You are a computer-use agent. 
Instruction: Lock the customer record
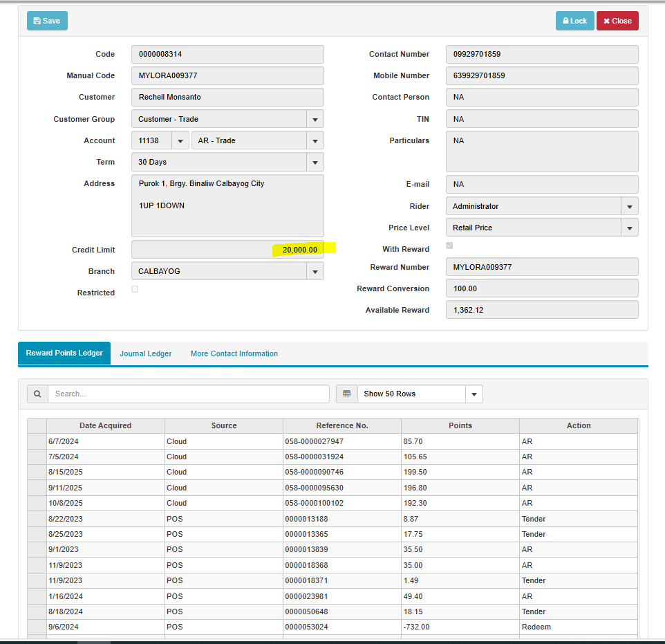(x=574, y=21)
